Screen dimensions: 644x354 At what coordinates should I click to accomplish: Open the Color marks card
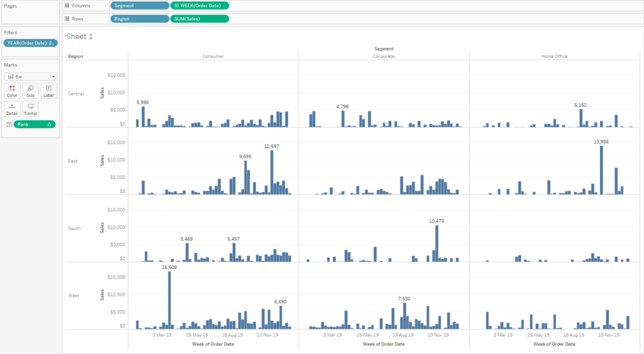pos(12,91)
